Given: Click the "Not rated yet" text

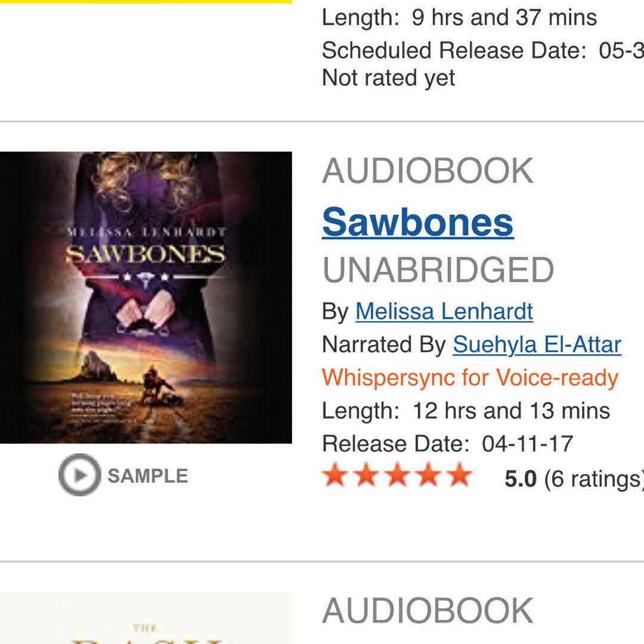Looking at the screenshot, I should click(x=388, y=78).
